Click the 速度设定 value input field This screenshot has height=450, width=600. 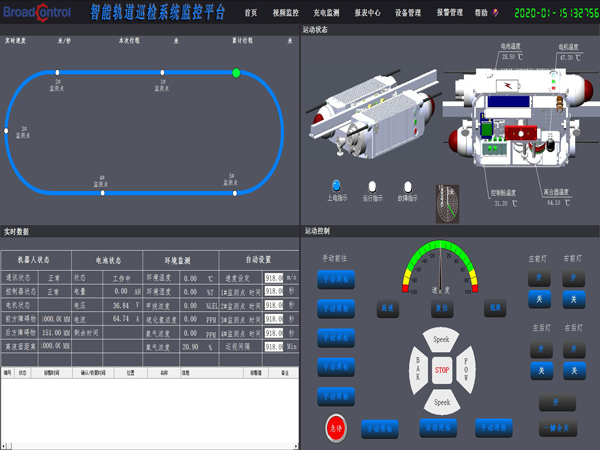[x=274, y=278]
